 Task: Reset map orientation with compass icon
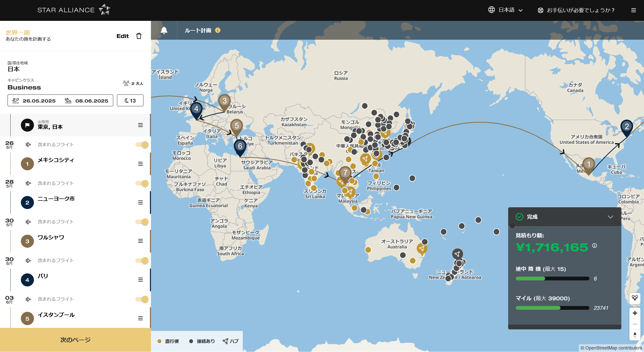coord(635,335)
